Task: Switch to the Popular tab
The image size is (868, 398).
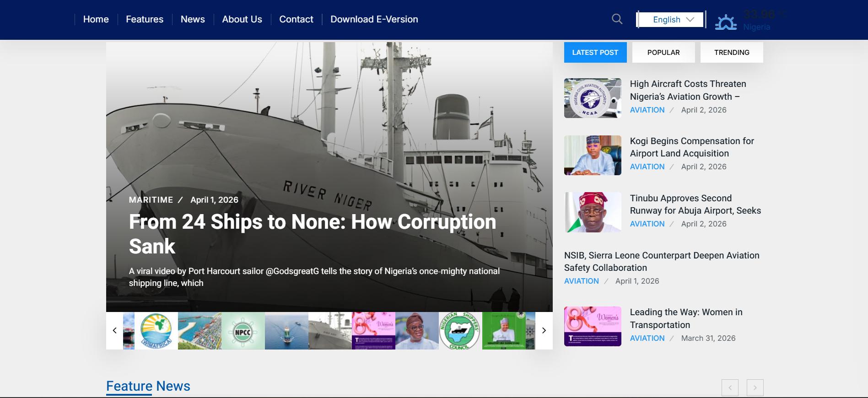Action: pos(663,53)
